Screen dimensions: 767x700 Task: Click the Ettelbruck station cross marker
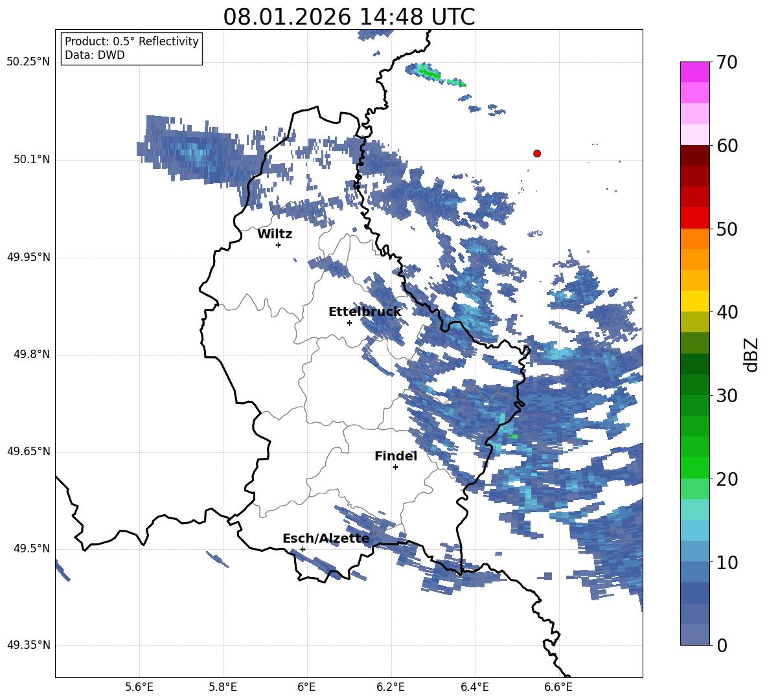coord(349,322)
